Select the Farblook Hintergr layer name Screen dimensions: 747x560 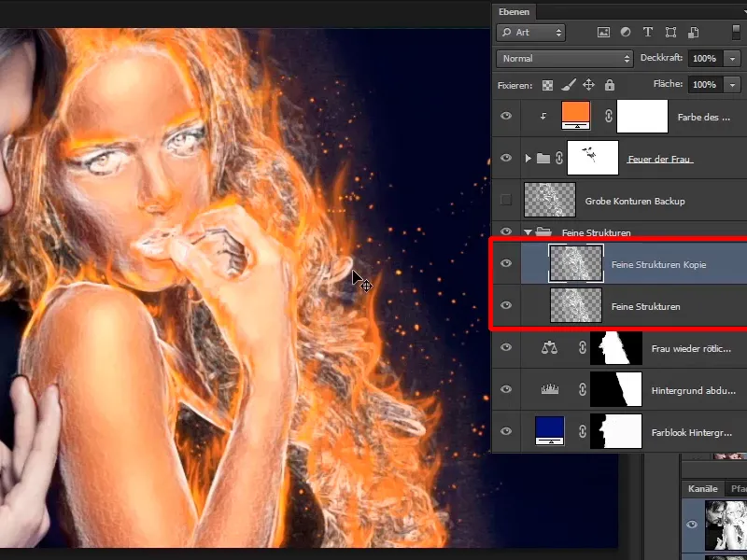click(x=691, y=432)
